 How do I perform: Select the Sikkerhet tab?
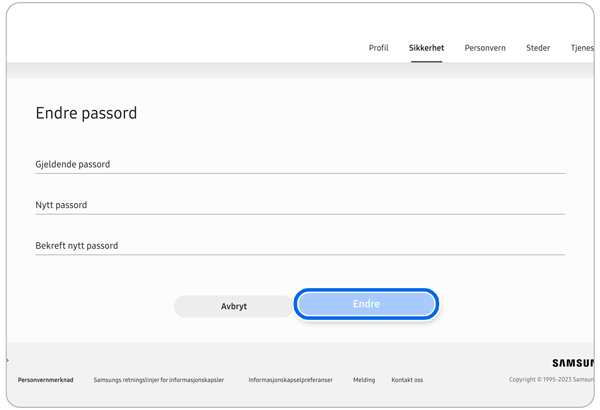[x=426, y=48]
